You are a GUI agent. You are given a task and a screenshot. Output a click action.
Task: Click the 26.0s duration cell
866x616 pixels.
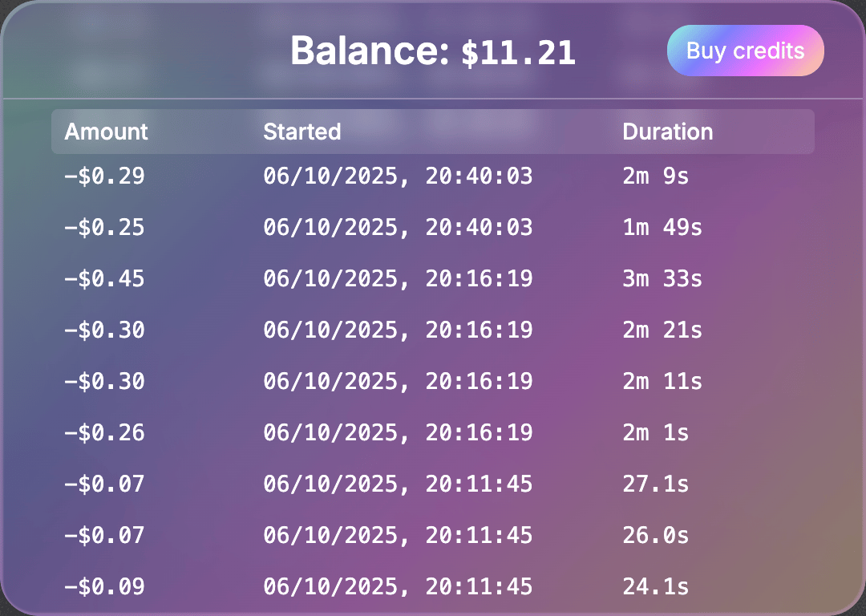coord(655,535)
